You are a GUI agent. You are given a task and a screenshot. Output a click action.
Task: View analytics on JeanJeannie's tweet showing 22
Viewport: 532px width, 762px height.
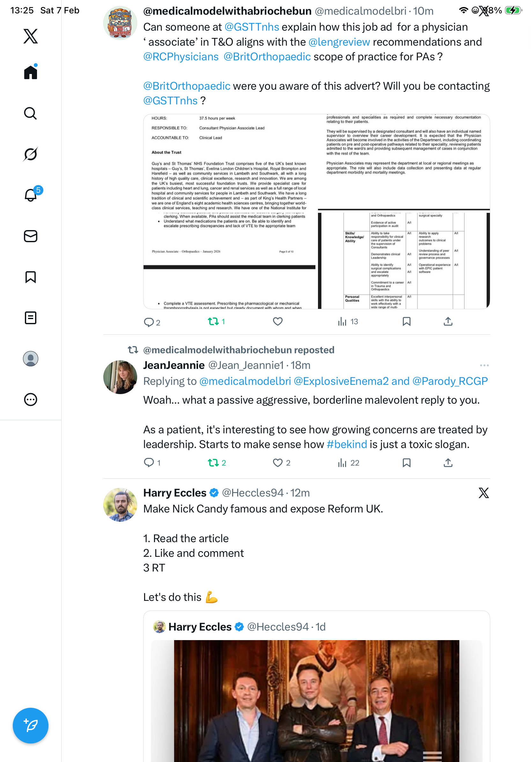(x=348, y=462)
